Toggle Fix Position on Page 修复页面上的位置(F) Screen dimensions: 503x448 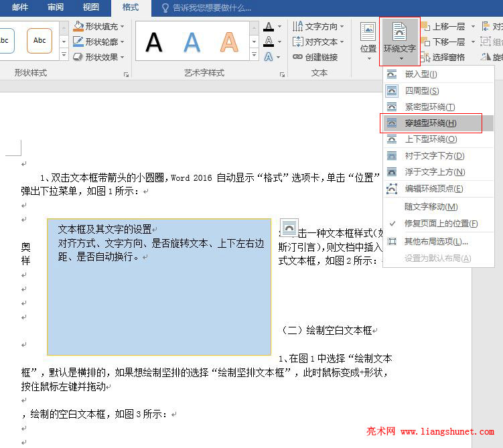(439, 224)
